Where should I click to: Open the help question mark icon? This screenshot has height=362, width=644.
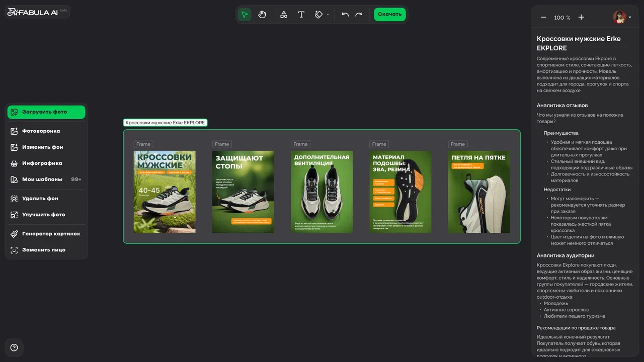point(14,347)
